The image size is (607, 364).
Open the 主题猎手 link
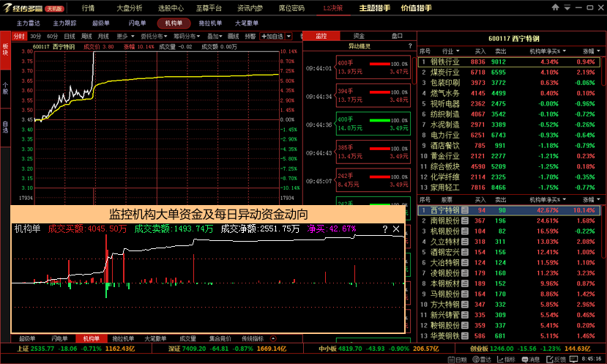374,8
